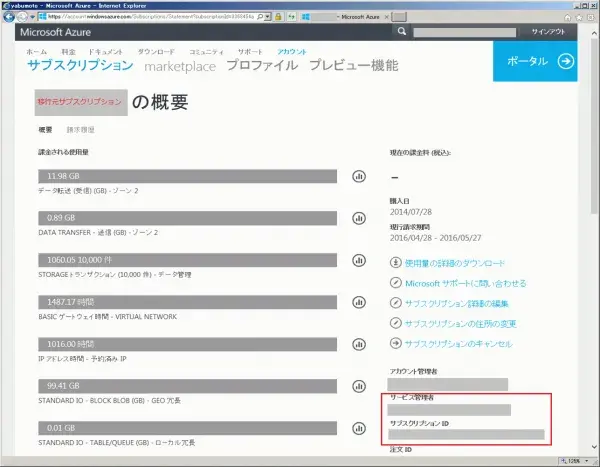Switch to the 概要 sub-tab
Screen dimensions: 600x467
click(45, 130)
